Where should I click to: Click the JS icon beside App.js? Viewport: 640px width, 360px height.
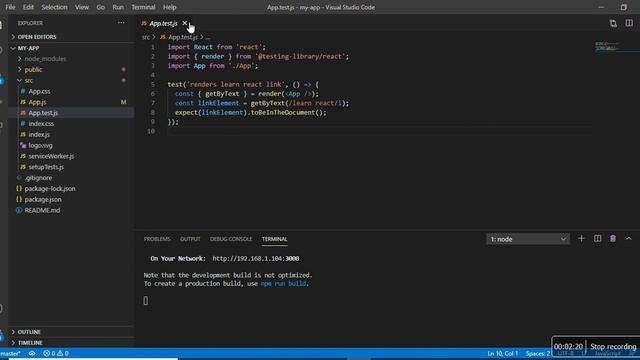tap(23, 102)
